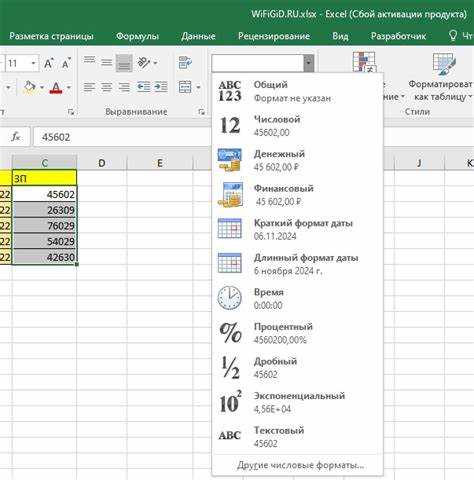Open the Разметка страницы ribbon tab

coord(51,36)
